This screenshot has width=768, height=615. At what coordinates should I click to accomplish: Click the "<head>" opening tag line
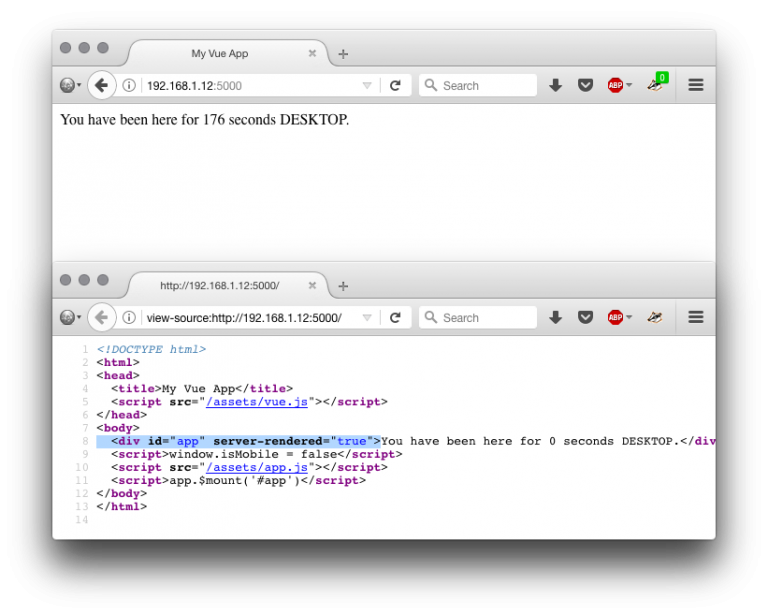tap(118, 376)
